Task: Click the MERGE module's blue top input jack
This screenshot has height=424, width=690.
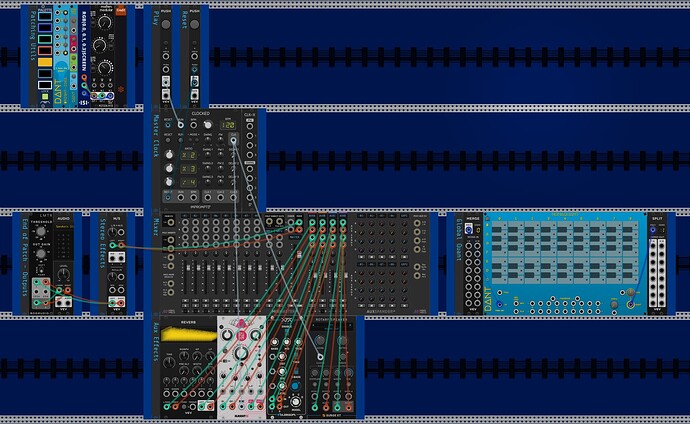Action: tap(469, 226)
